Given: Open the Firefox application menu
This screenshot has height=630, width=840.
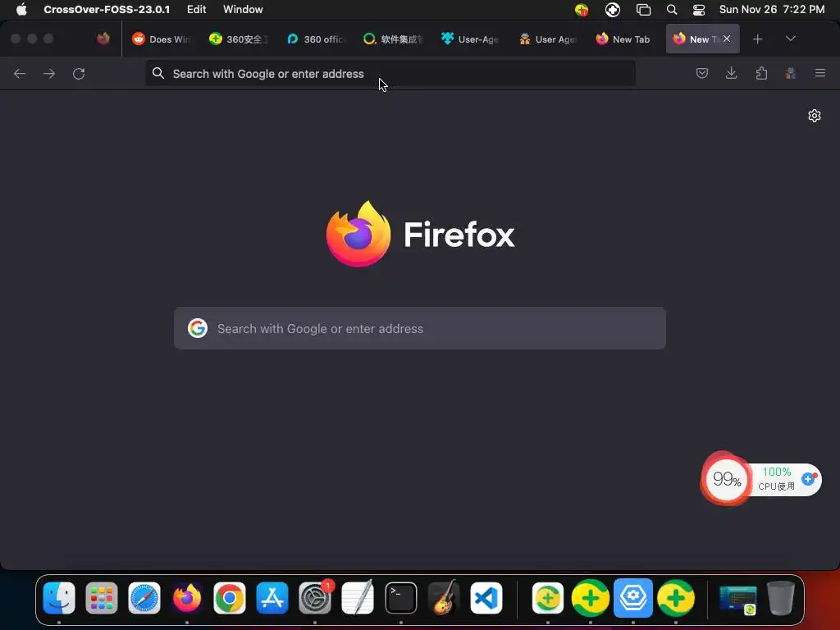Looking at the screenshot, I should click(x=820, y=73).
